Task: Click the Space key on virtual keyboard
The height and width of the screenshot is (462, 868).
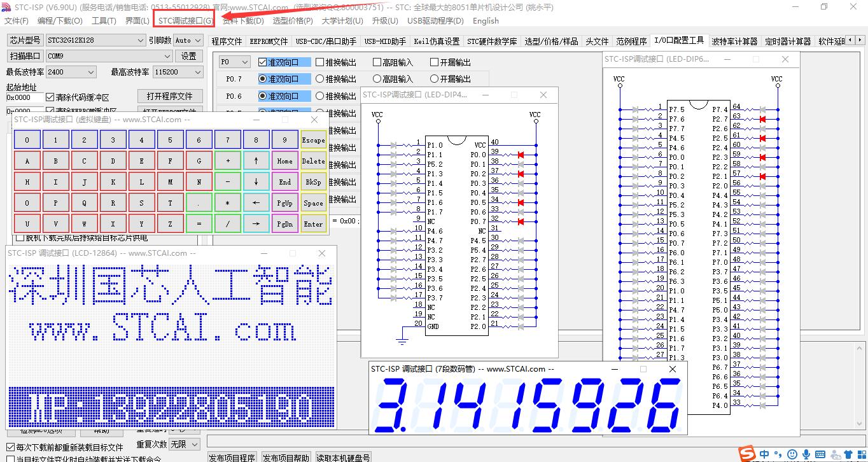Action: [313, 203]
